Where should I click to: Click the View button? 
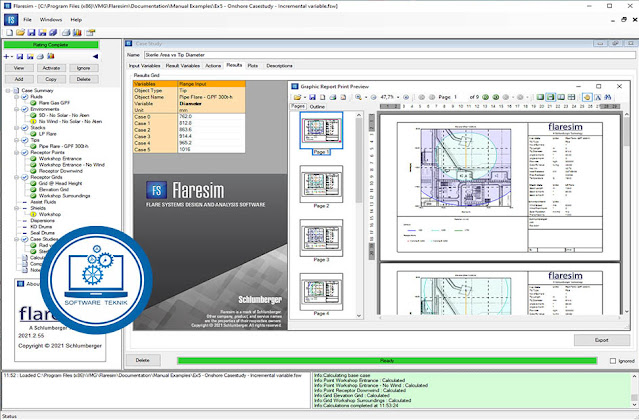pyautogui.click(x=19, y=68)
